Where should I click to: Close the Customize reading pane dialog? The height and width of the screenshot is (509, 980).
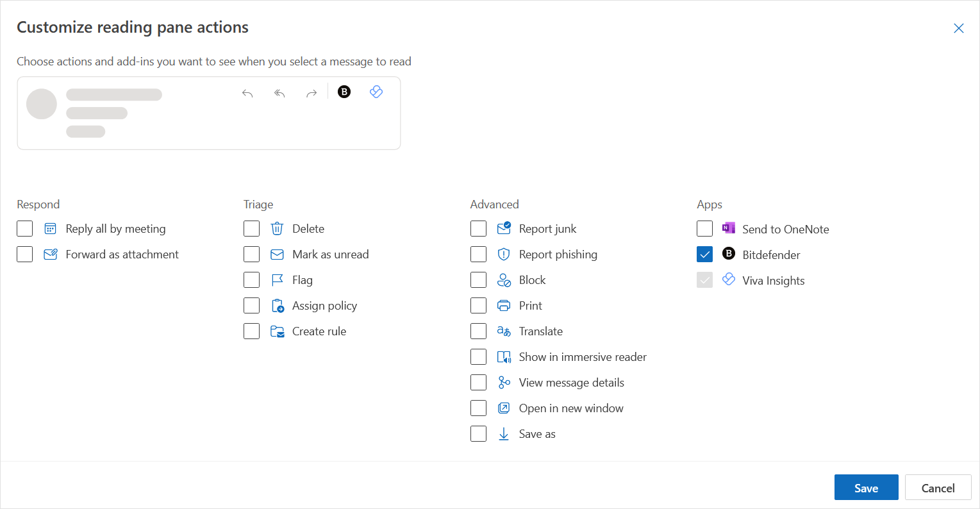point(959,28)
